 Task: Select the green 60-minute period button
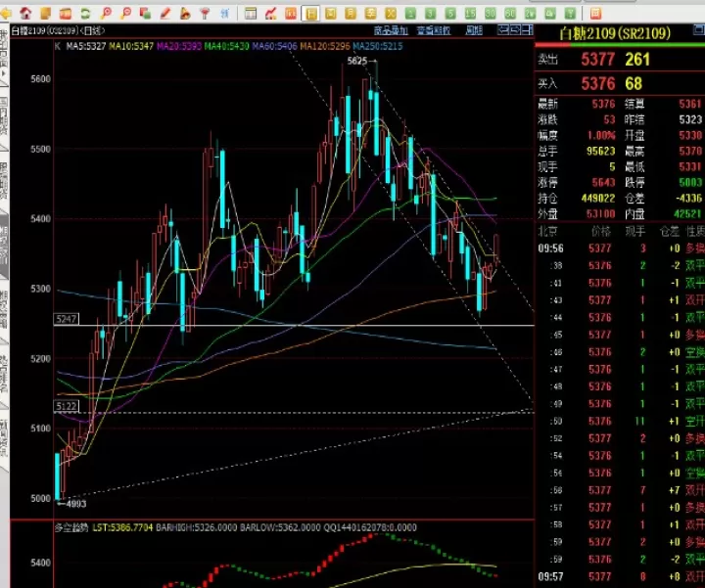pos(510,14)
